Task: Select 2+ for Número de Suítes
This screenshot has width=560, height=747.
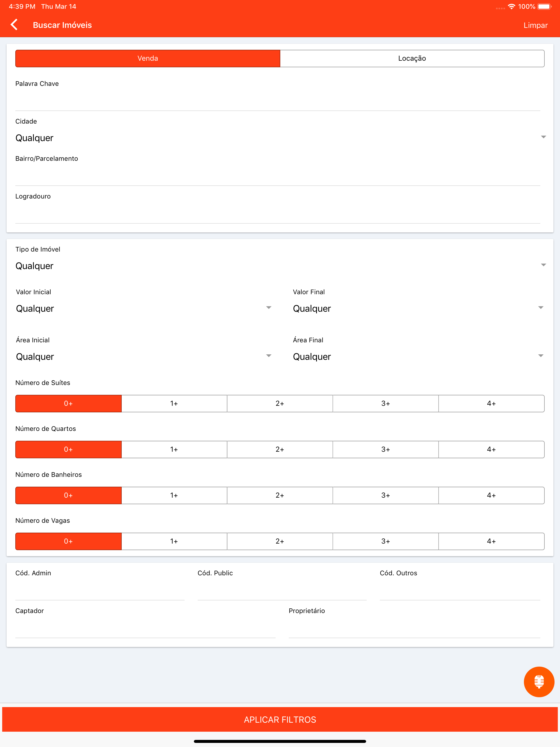Action: [280, 404]
